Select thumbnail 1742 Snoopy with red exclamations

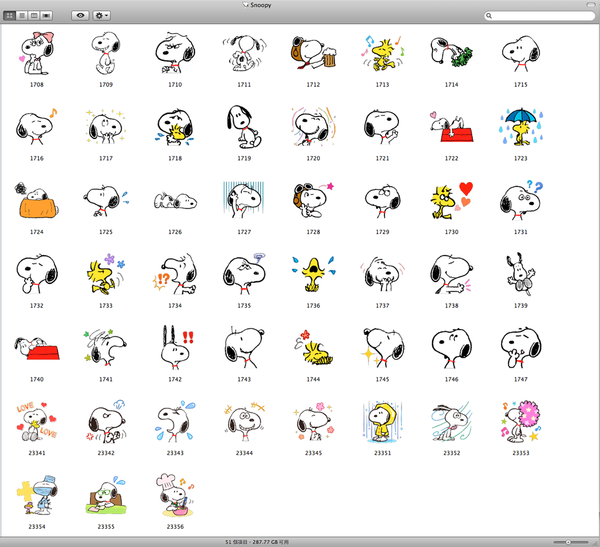(176, 348)
